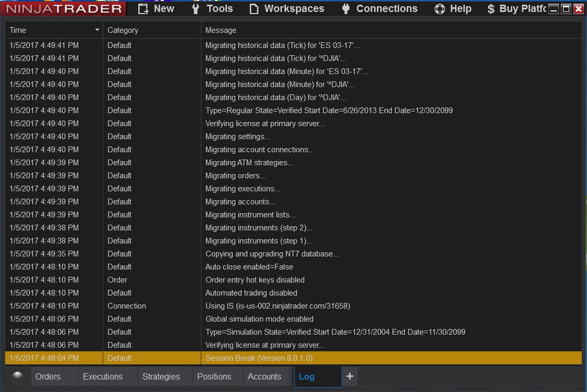This screenshot has width=587, height=392.
Task: Minimize the NinjaTrader window
Action: (x=554, y=9)
